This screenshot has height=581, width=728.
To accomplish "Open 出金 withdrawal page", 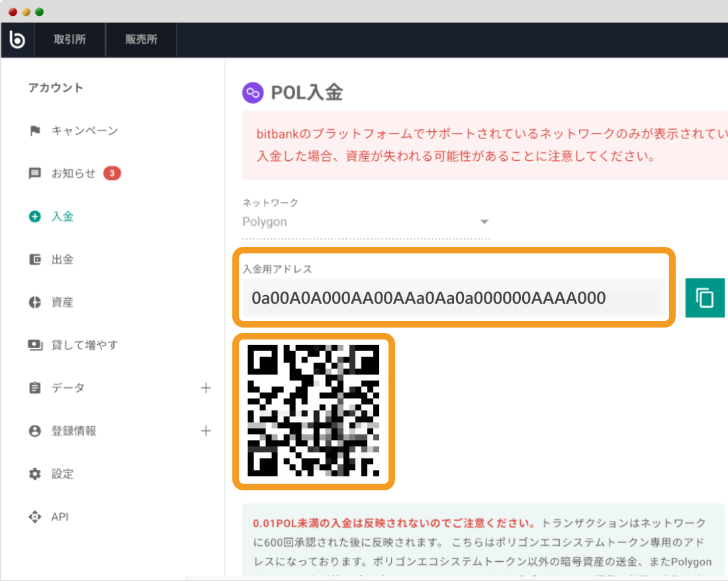I will [63, 259].
